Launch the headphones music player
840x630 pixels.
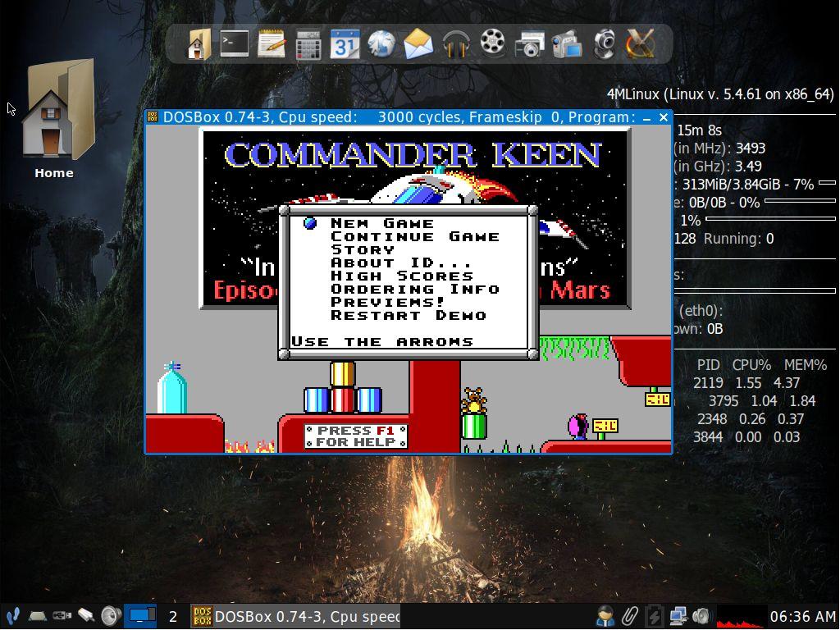tap(455, 43)
